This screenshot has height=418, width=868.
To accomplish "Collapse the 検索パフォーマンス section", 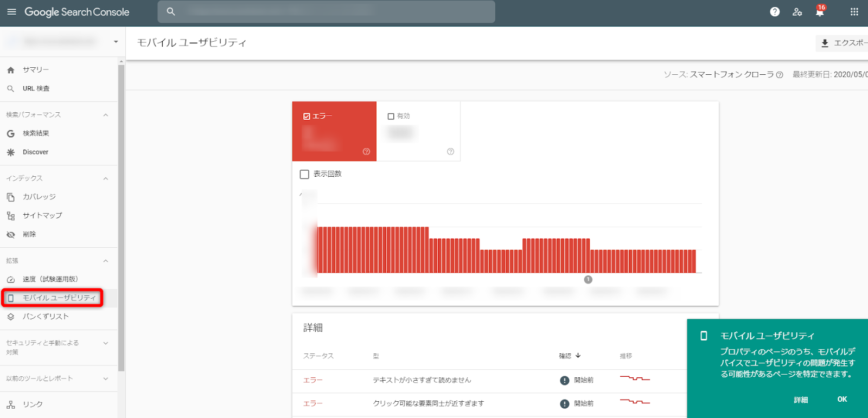I will (106, 115).
